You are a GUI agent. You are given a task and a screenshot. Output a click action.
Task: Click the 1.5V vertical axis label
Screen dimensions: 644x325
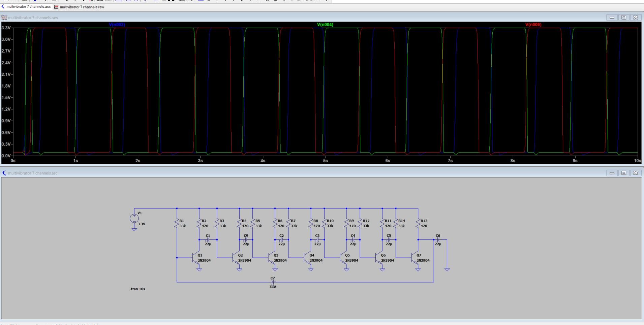(x=6, y=98)
